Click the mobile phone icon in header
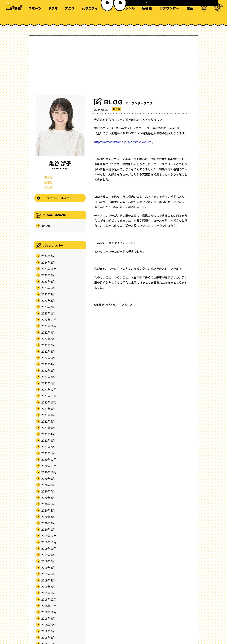This screenshot has height=644, width=227. coord(218,7)
